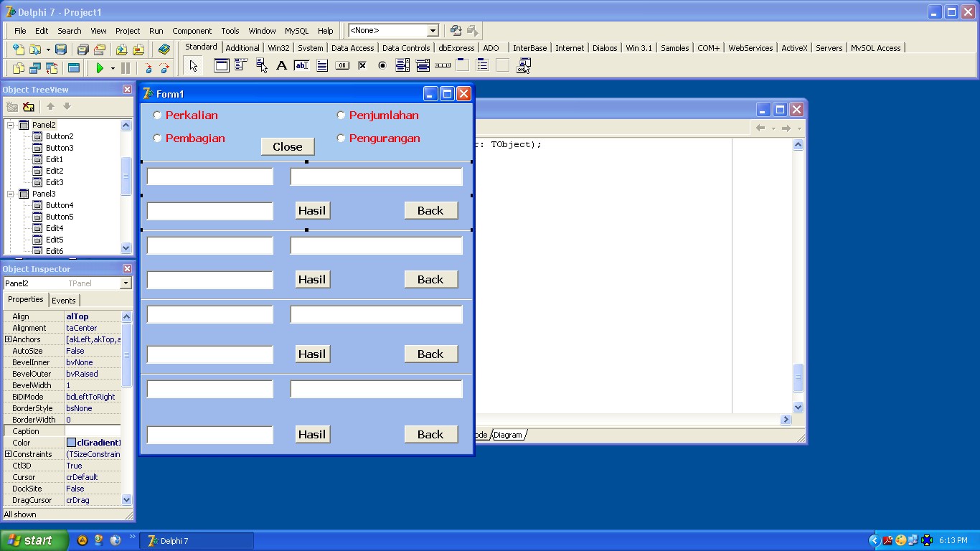Collapse the Panel3 tree node

(x=11, y=194)
